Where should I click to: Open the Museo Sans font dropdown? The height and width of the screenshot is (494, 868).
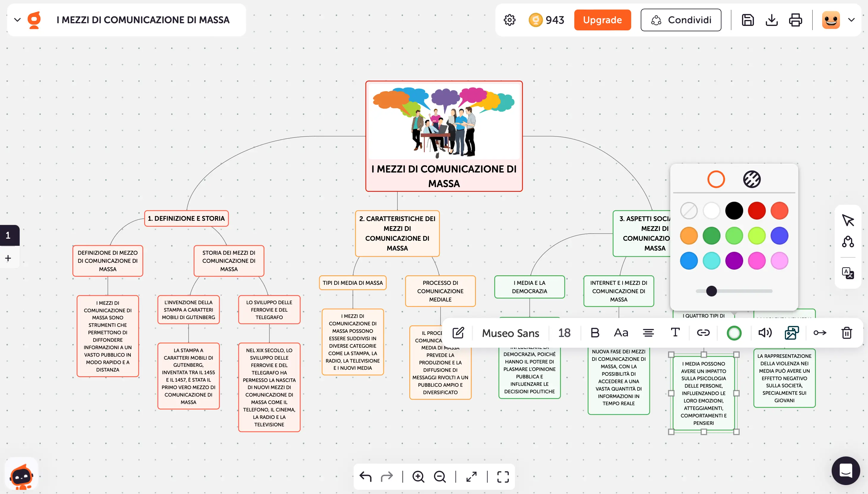pos(510,333)
